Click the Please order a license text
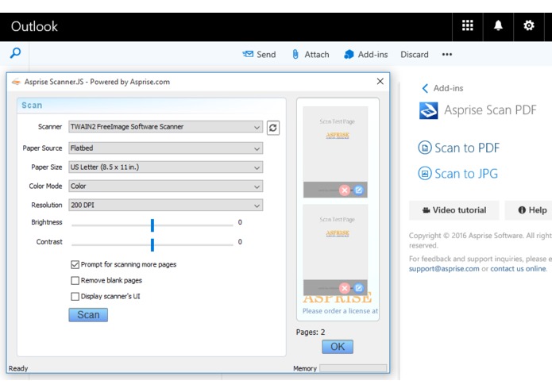Image resolution: width=552 pixels, height=392 pixels. (340, 311)
